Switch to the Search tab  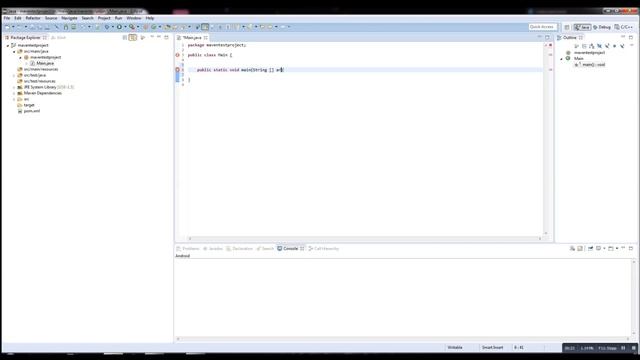click(265, 249)
